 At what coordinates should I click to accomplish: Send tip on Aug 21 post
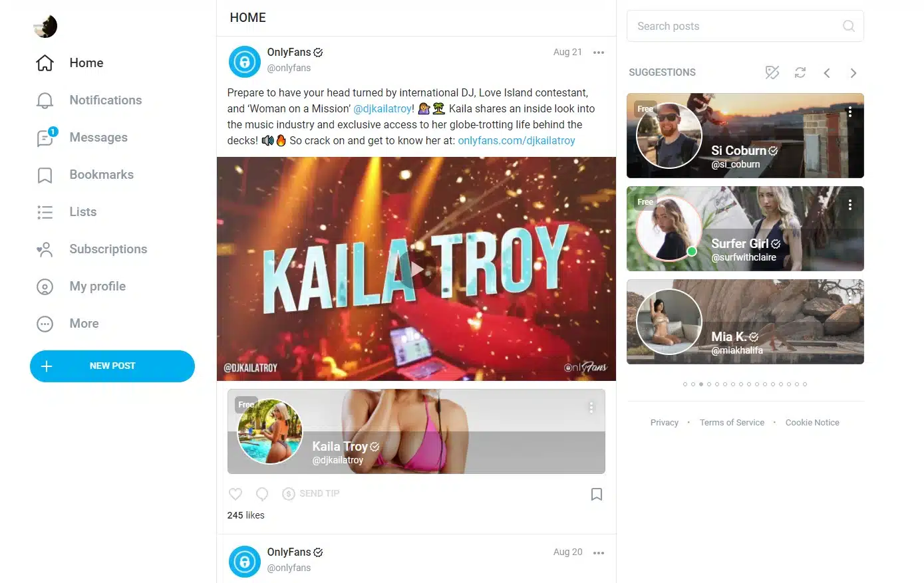(311, 493)
